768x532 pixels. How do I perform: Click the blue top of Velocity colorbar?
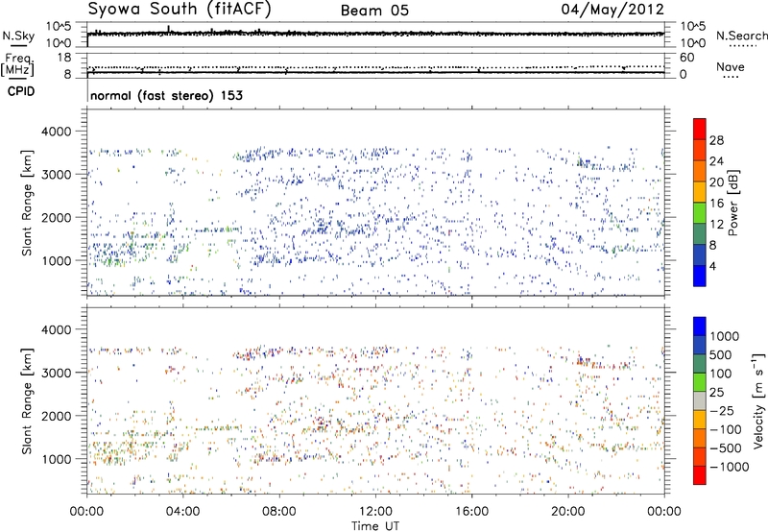(x=700, y=326)
